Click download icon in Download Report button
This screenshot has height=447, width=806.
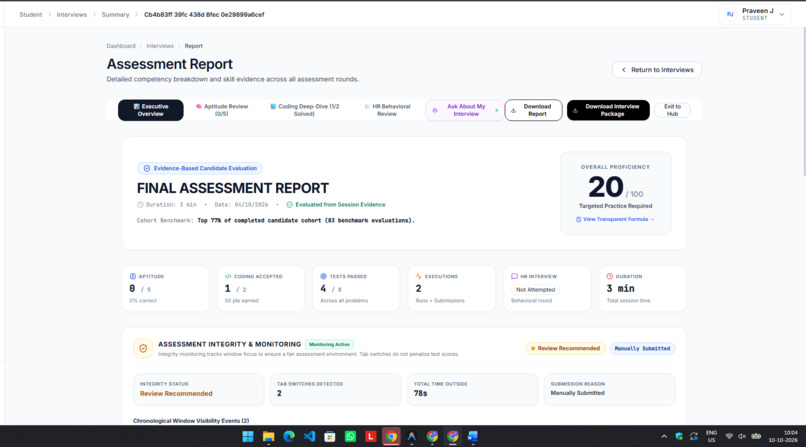[514, 110]
